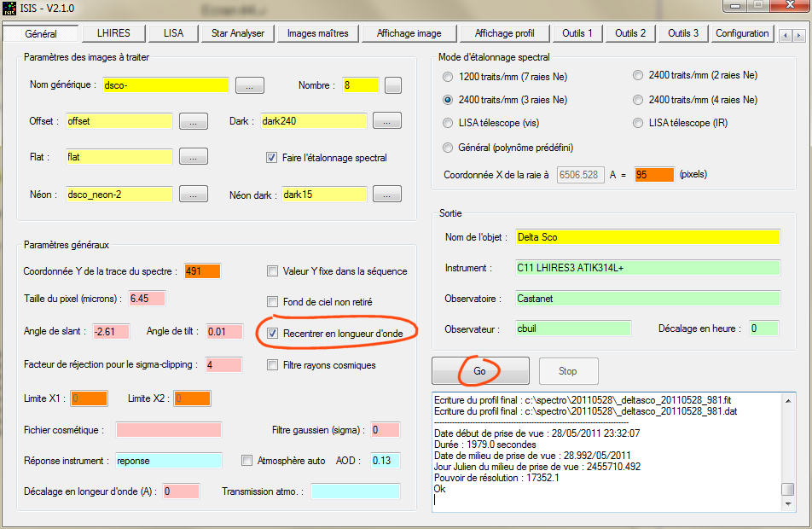Viewport: 812px width, 529px height.
Task: Click small button beside Nombre field
Action: tap(392, 85)
